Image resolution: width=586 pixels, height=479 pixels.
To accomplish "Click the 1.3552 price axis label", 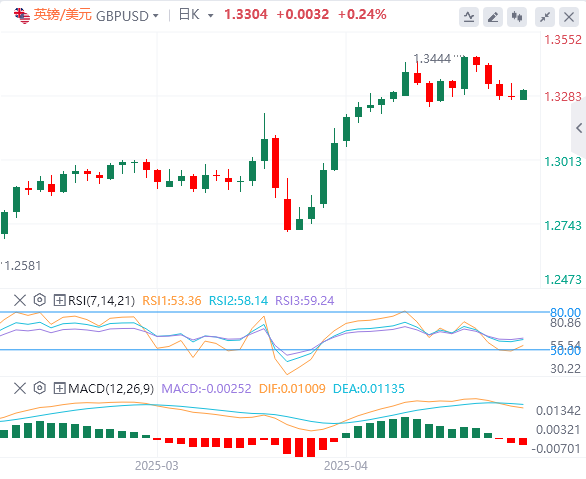I will click(x=563, y=40).
